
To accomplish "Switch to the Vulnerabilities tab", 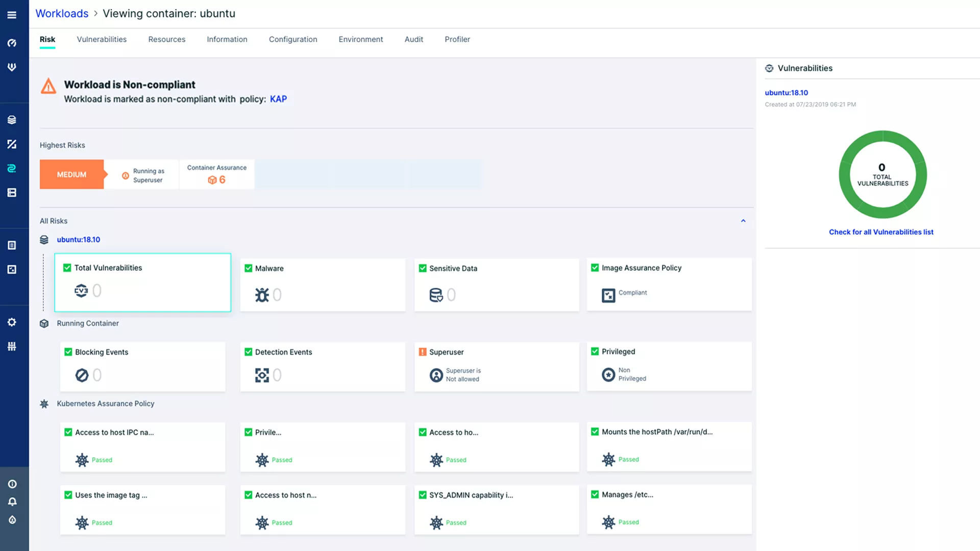I will click(102, 38).
